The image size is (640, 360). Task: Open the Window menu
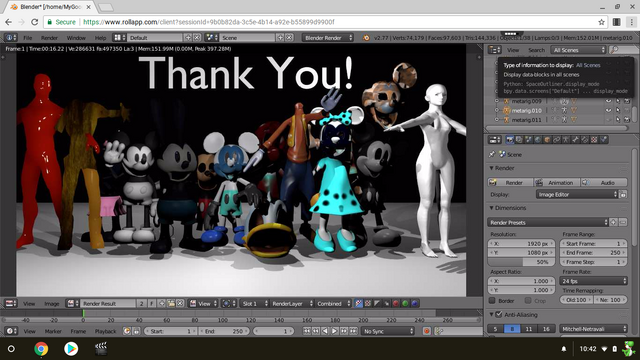(76, 38)
